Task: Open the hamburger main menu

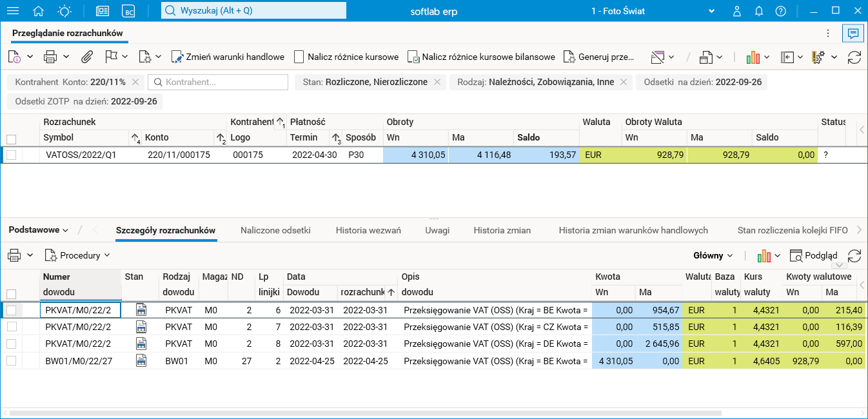Action: (x=12, y=11)
